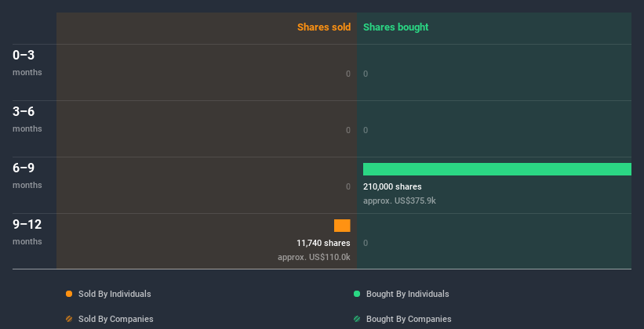Click the orange shares sold bar

pyautogui.click(x=342, y=226)
